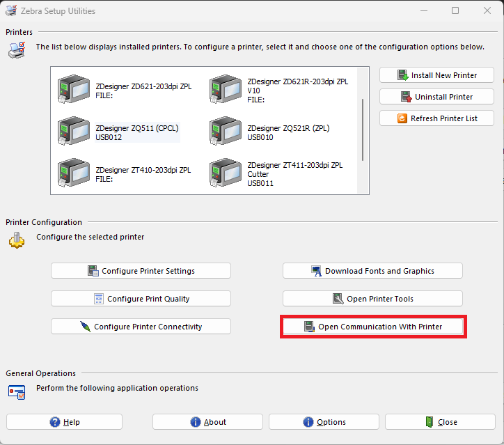Show the About information
This screenshot has height=445, width=504.
click(207, 422)
